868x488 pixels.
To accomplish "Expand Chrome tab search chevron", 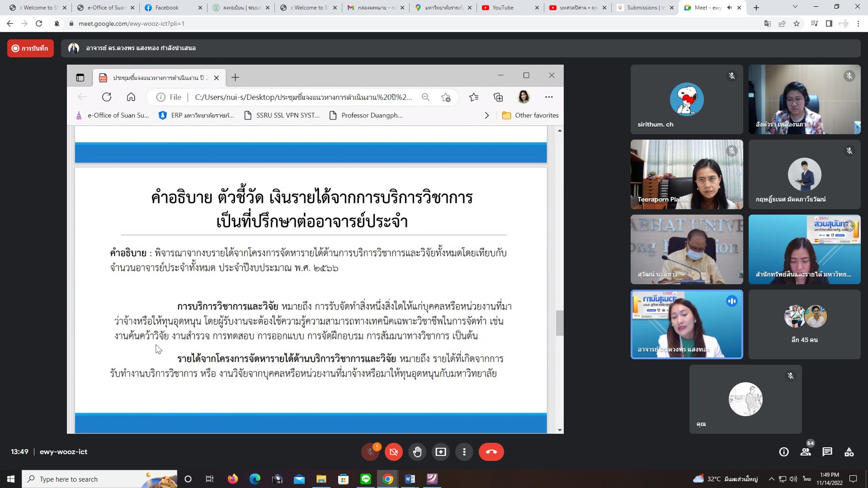I will 795,7.
